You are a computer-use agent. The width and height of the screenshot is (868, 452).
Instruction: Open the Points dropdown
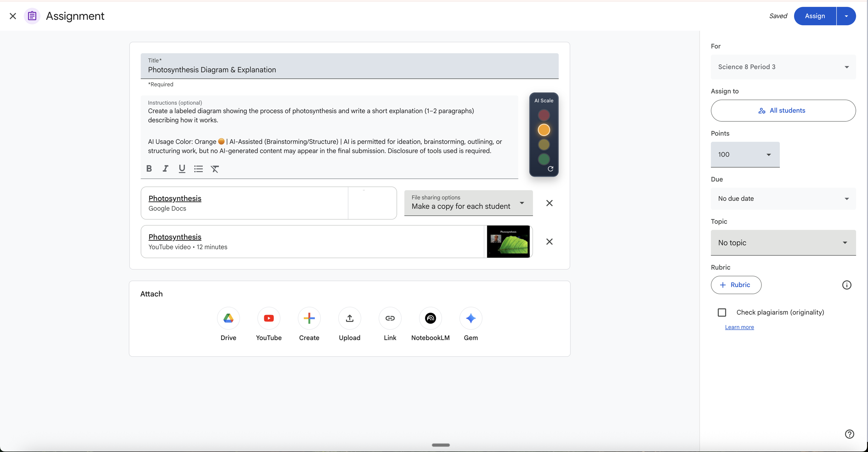click(x=745, y=154)
